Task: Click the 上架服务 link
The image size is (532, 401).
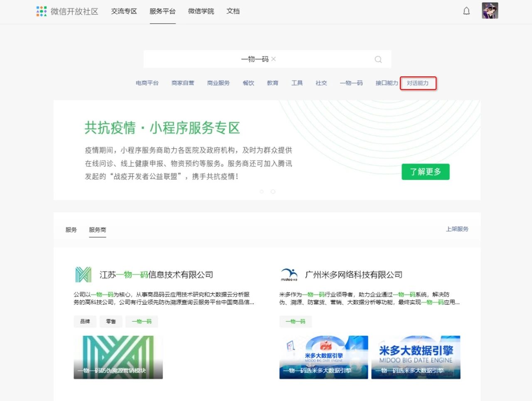Action: click(457, 229)
